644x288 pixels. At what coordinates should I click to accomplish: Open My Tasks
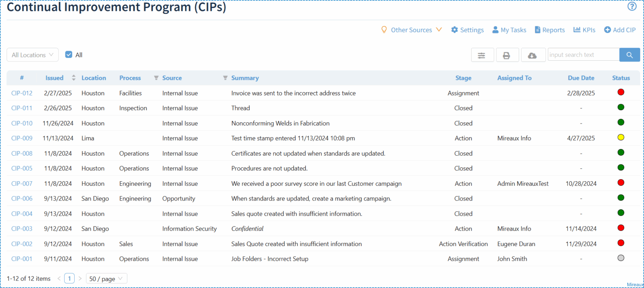(x=509, y=30)
